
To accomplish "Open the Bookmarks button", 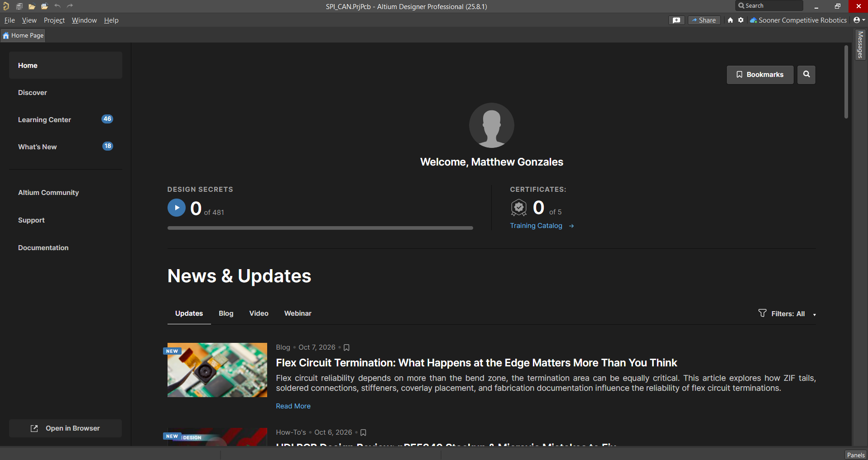I will click(x=760, y=75).
